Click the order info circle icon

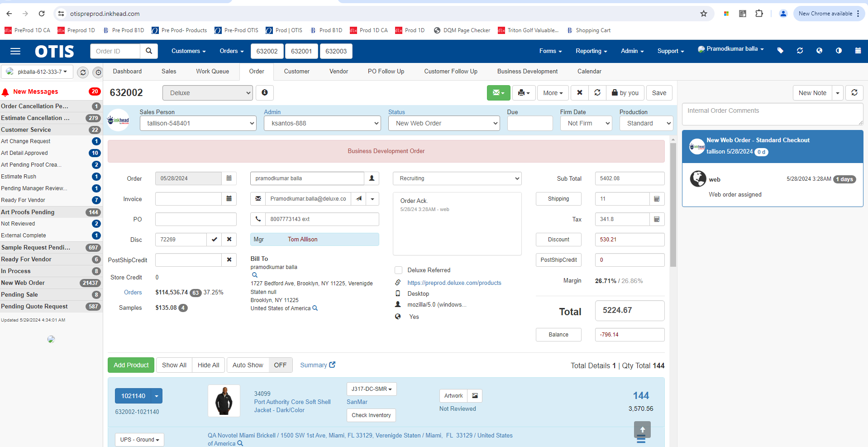pyautogui.click(x=265, y=93)
